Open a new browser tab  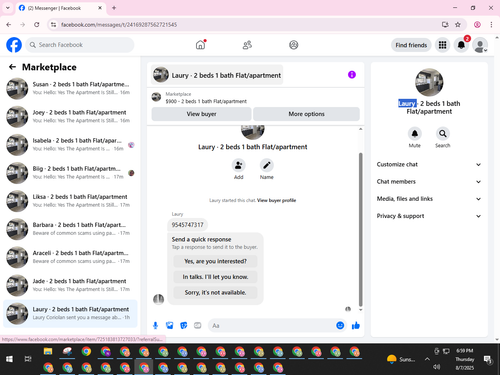tap(114, 8)
